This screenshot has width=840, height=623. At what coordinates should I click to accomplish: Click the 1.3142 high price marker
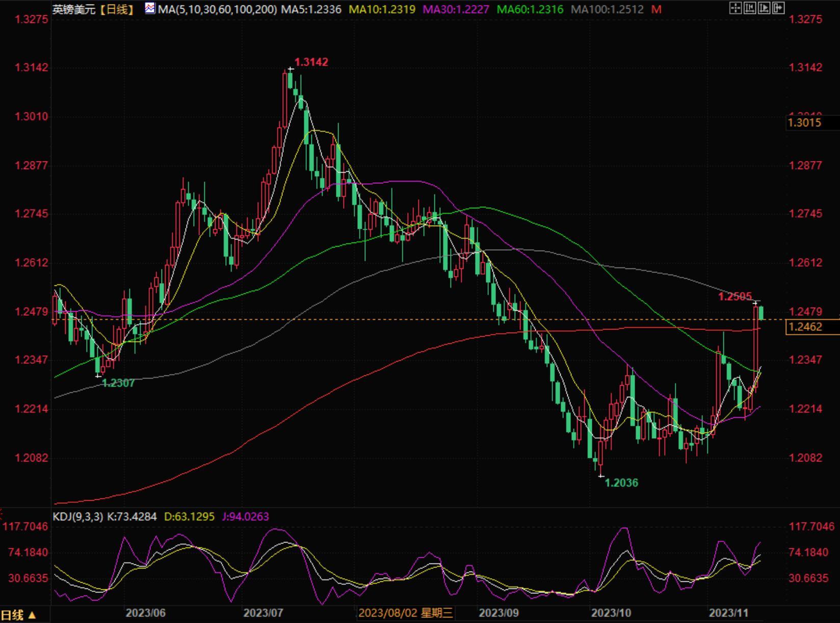pos(311,62)
